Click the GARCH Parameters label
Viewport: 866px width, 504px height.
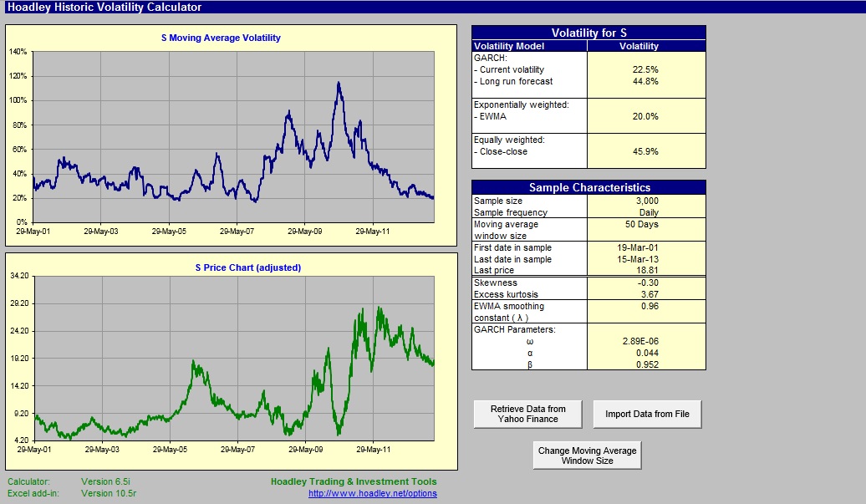pos(514,329)
